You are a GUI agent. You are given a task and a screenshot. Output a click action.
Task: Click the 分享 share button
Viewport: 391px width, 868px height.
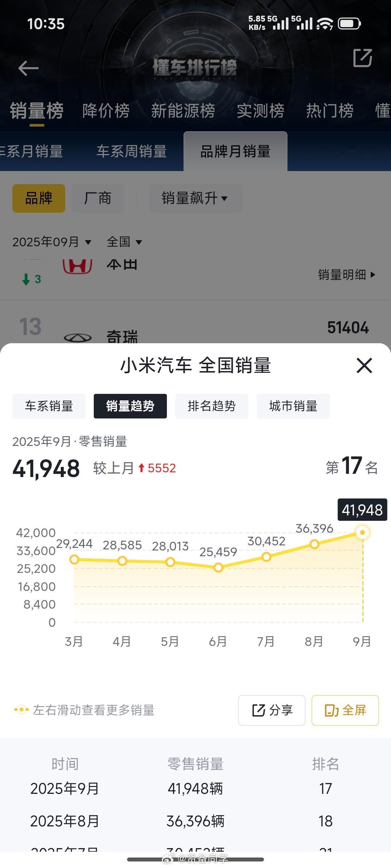click(x=272, y=710)
